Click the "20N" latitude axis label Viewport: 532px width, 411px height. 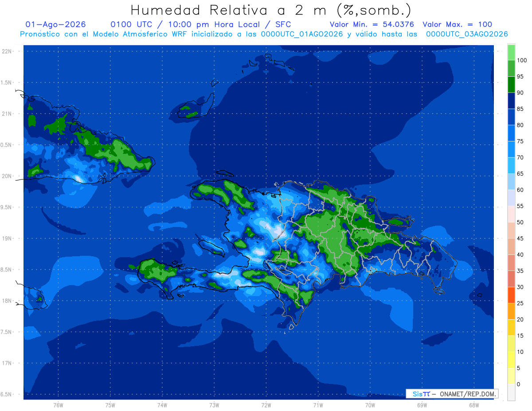[7, 176]
